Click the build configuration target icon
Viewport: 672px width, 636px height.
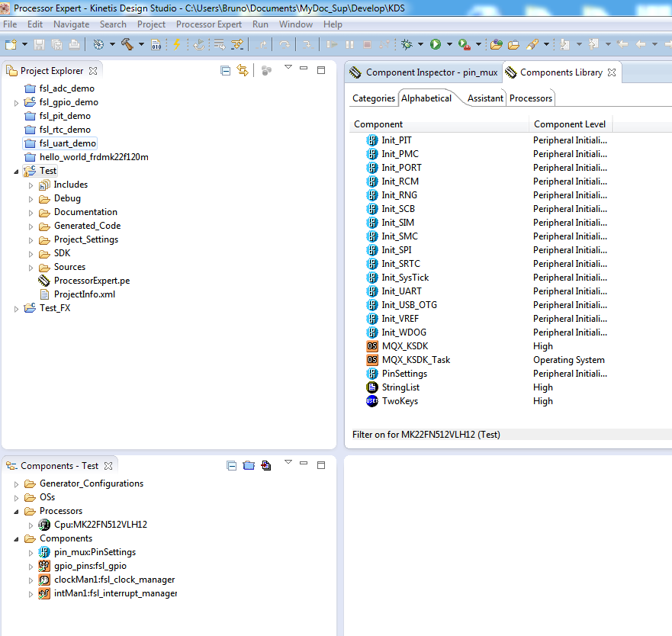point(98,44)
